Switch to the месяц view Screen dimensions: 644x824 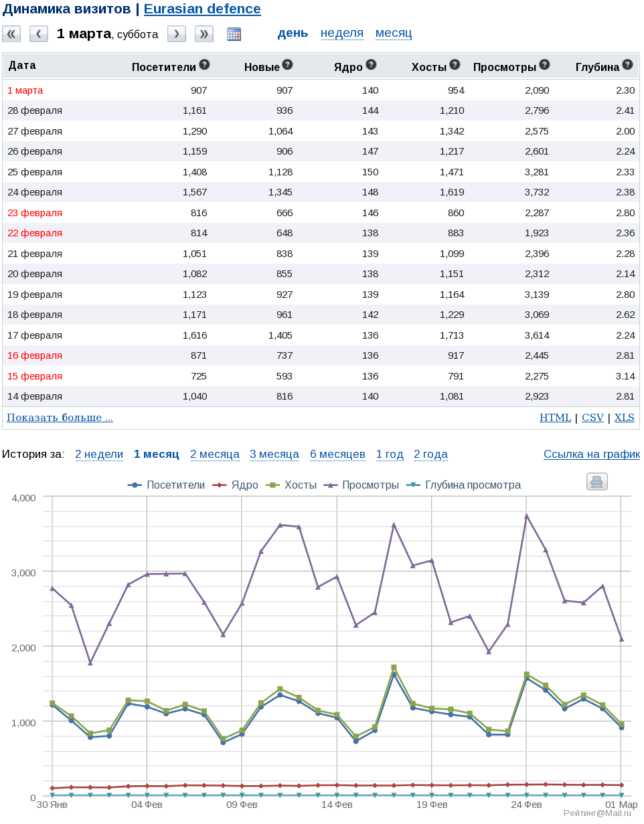point(394,33)
